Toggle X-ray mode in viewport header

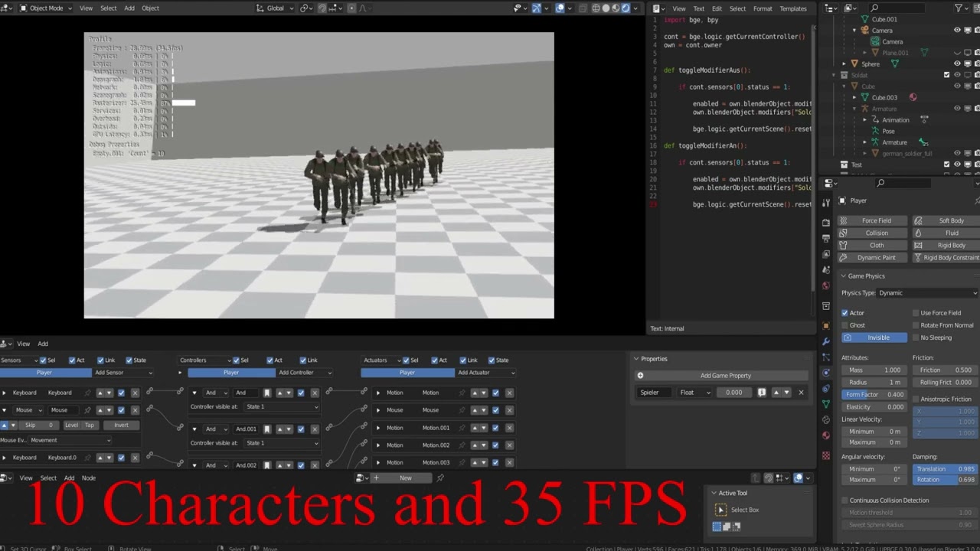point(583,8)
